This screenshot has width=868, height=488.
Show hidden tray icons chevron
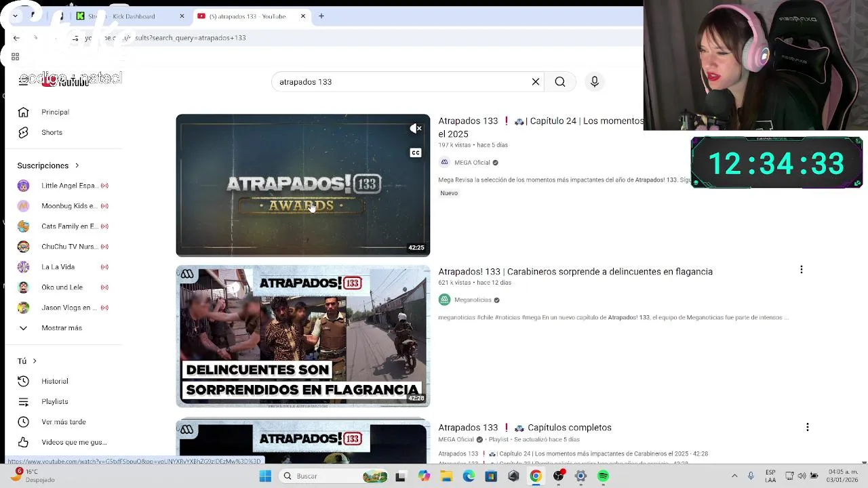click(734, 476)
